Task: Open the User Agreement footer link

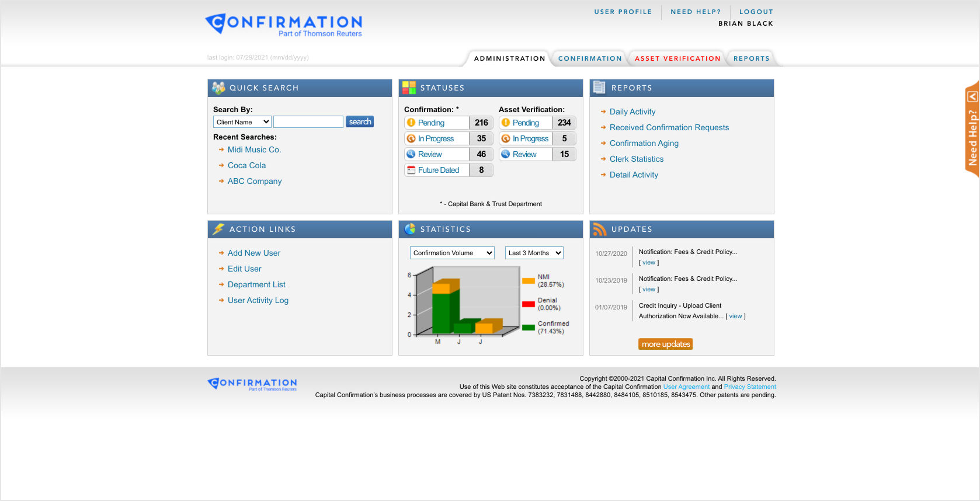Action: (x=686, y=387)
